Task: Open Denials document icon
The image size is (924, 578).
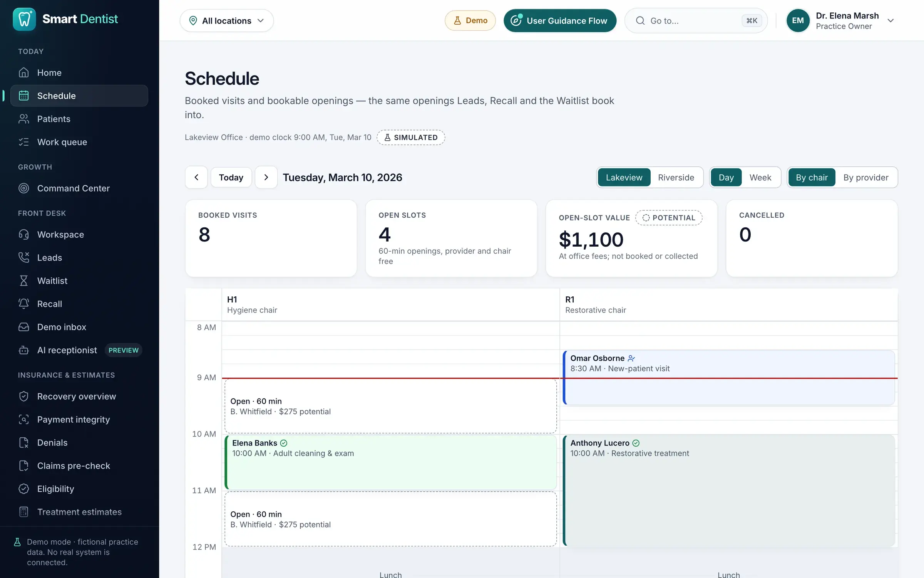Action: pyautogui.click(x=24, y=442)
